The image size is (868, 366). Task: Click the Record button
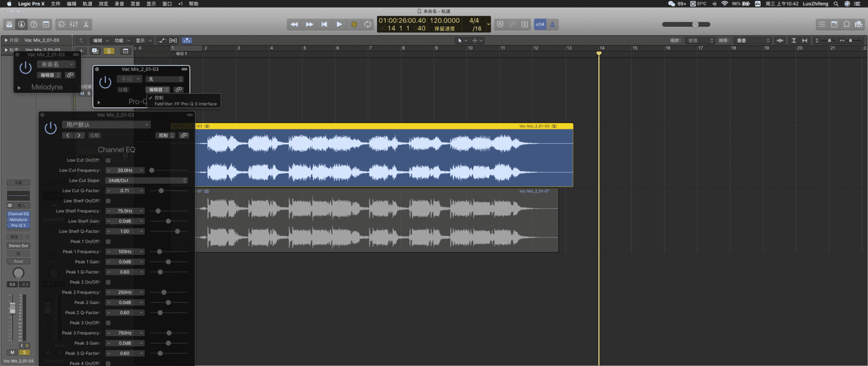pyautogui.click(x=354, y=24)
